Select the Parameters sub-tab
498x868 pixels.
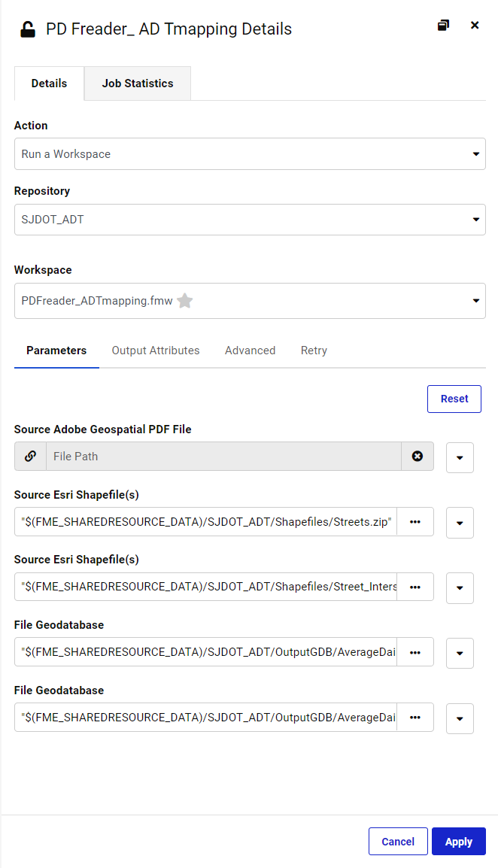56,351
